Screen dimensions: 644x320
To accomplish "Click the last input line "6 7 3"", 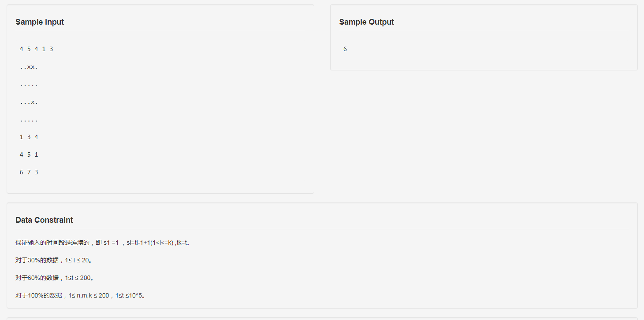I will 29,172.
